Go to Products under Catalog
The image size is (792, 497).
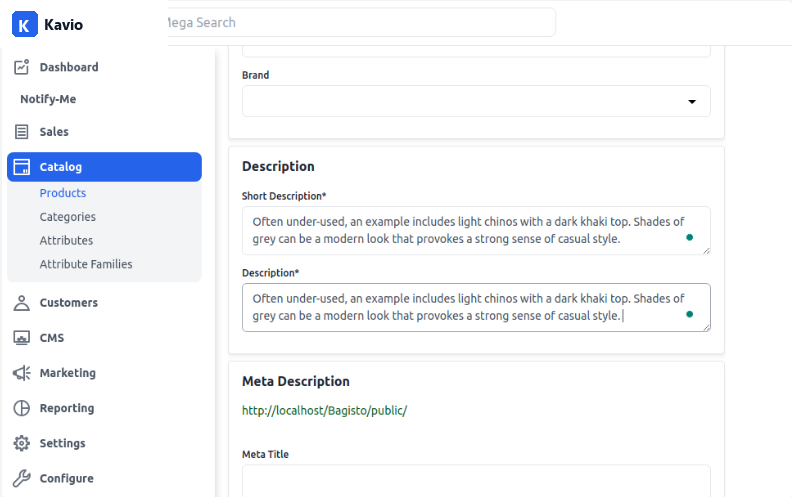[63, 193]
